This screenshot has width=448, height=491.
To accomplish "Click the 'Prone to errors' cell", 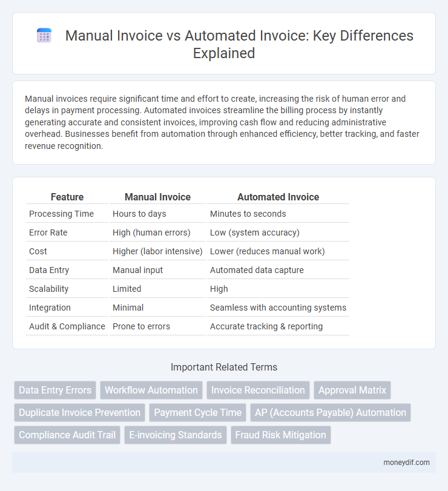I will (x=157, y=326).
